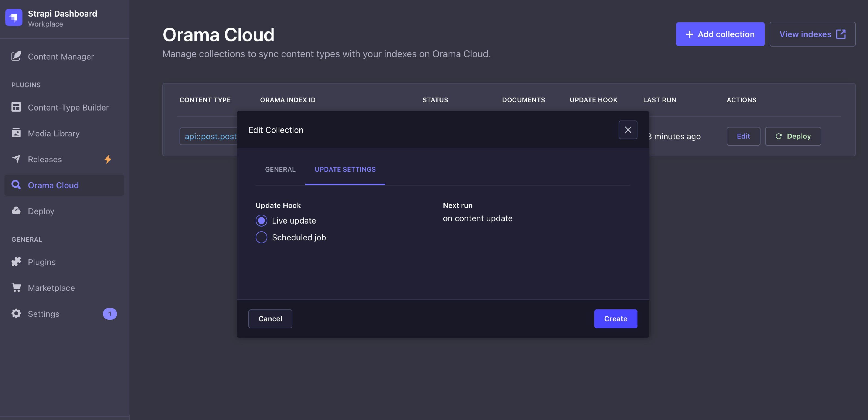Click the Content-Type Builder layout icon
Image resolution: width=868 pixels, height=420 pixels.
coord(16,107)
